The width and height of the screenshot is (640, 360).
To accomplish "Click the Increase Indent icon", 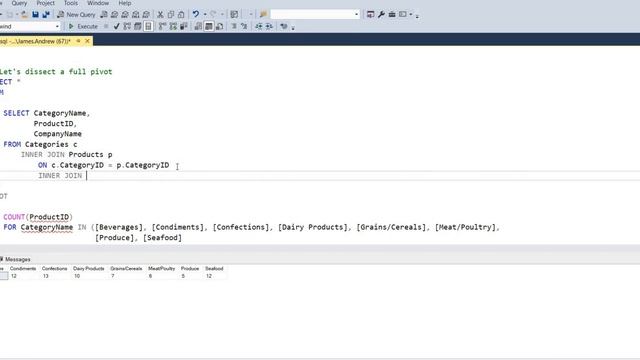I will point(269,27).
